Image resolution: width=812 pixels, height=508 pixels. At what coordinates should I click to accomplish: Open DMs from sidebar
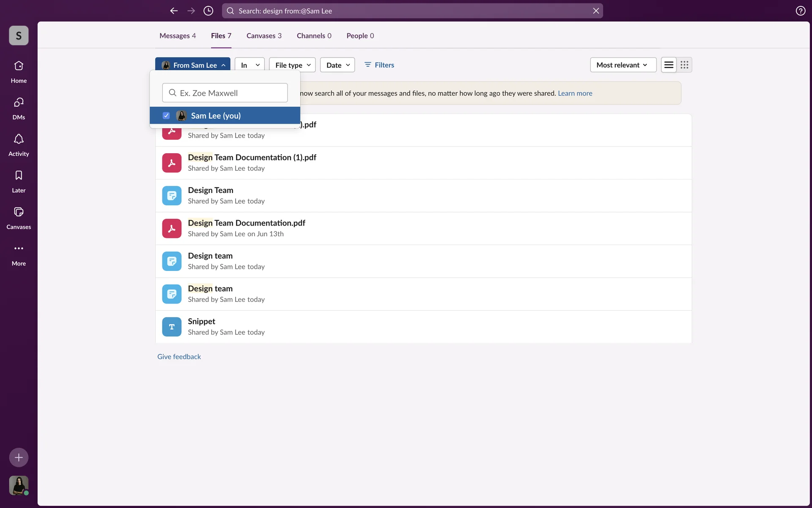19,108
